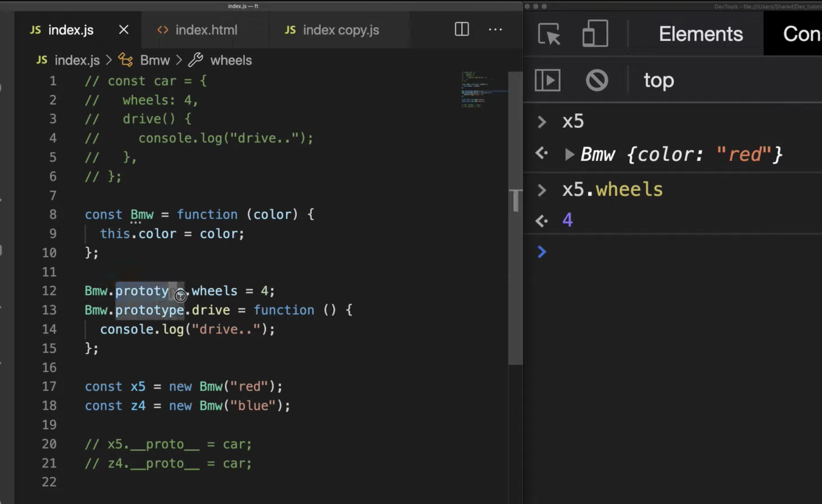Screen dimensions: 822x504
Task: Click the console prompt input line
Action: point(676,252)
